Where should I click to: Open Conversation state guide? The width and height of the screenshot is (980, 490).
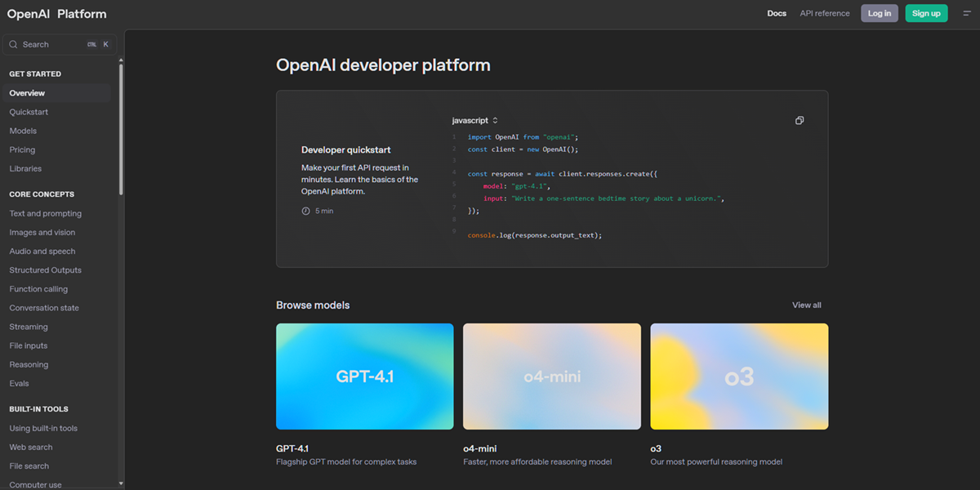click(x=44, y=308)
